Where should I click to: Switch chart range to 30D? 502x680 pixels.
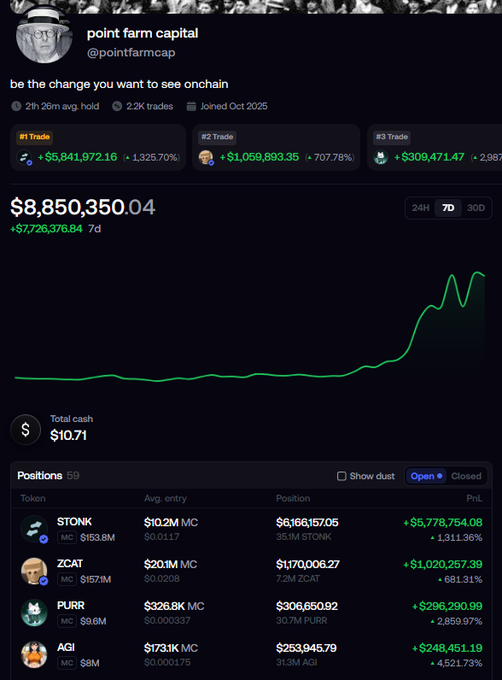pyautogui.click(x=476, y=208)
